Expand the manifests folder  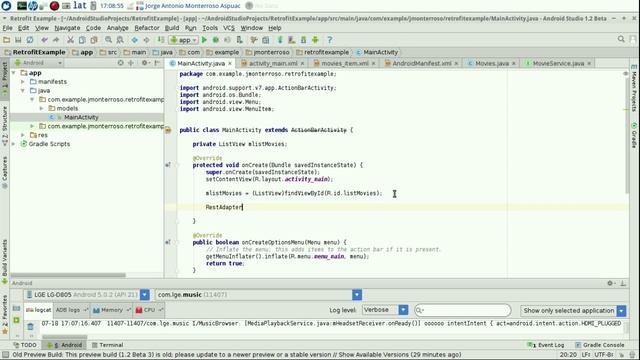tap(23, 82)
